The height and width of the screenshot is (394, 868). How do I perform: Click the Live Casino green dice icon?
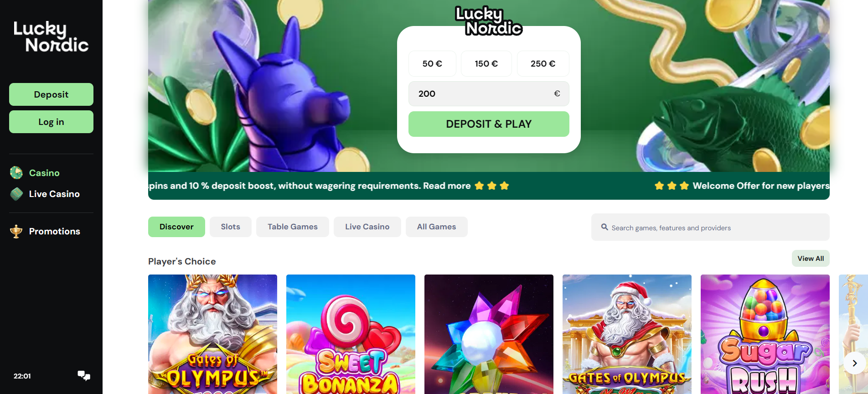[x=16, y=194]
